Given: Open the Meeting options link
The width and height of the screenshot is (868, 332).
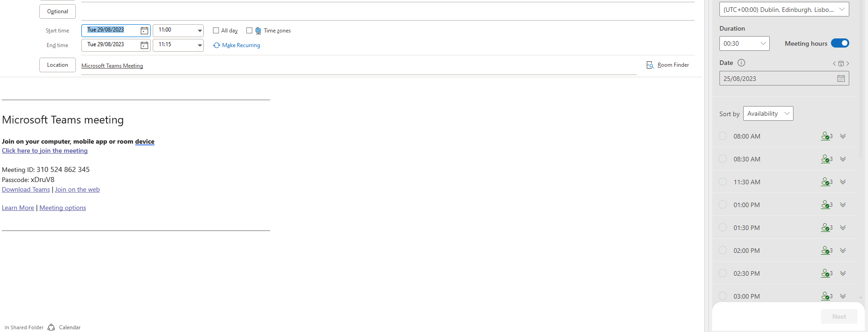Looking at the screenshot, I should [63, 208].
